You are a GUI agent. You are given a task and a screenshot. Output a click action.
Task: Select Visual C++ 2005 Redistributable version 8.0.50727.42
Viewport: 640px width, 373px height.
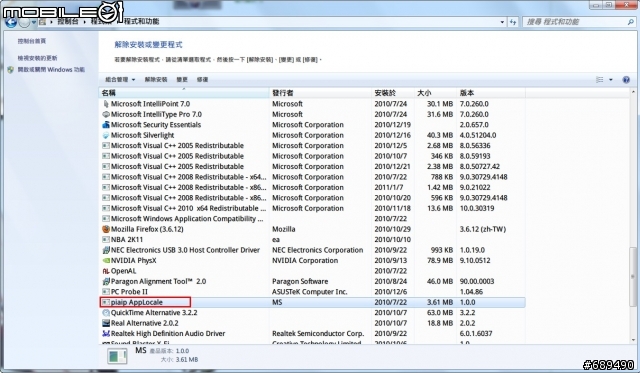(312, 167)
